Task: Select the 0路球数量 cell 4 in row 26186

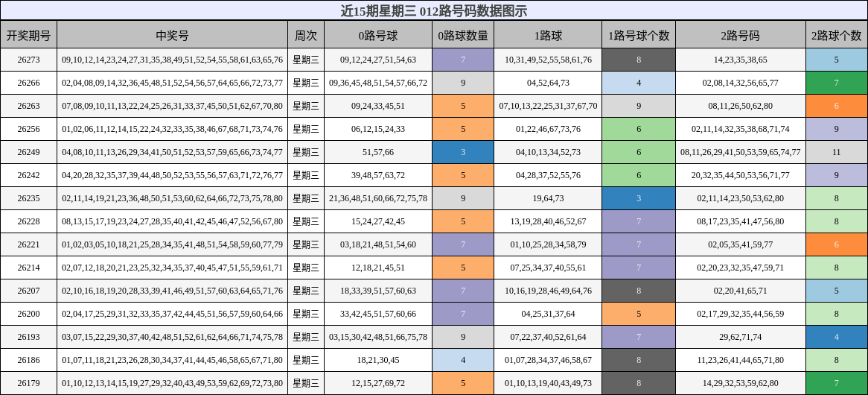Action: pyautogui.click(x=463, y=360)
